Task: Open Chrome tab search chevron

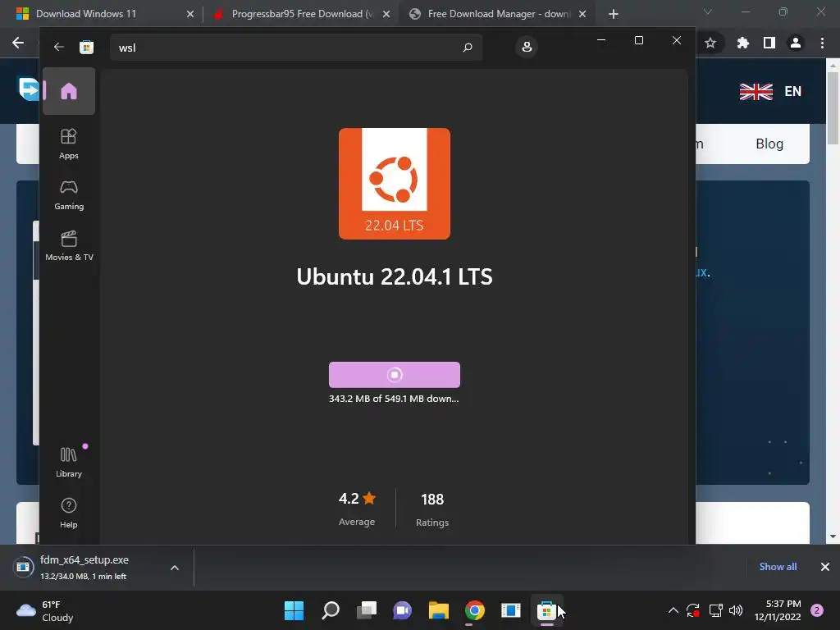Action: pos(708,11)
